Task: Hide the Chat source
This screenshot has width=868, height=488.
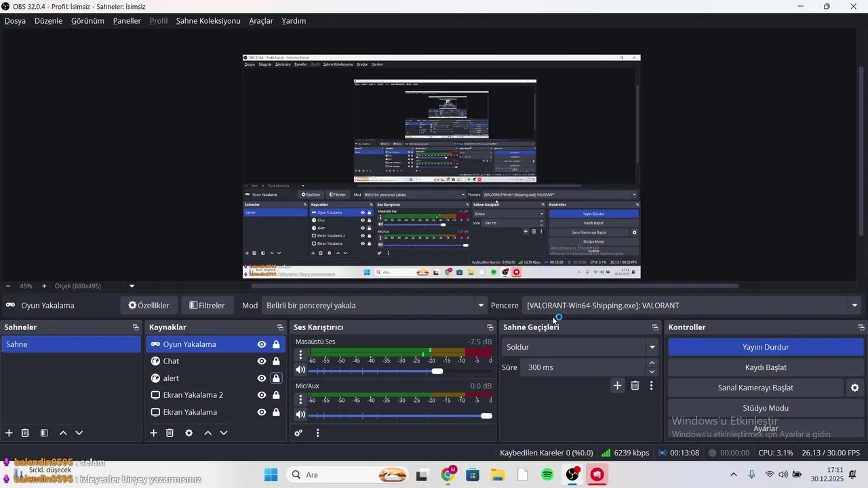Action: [x=262, y=361]
